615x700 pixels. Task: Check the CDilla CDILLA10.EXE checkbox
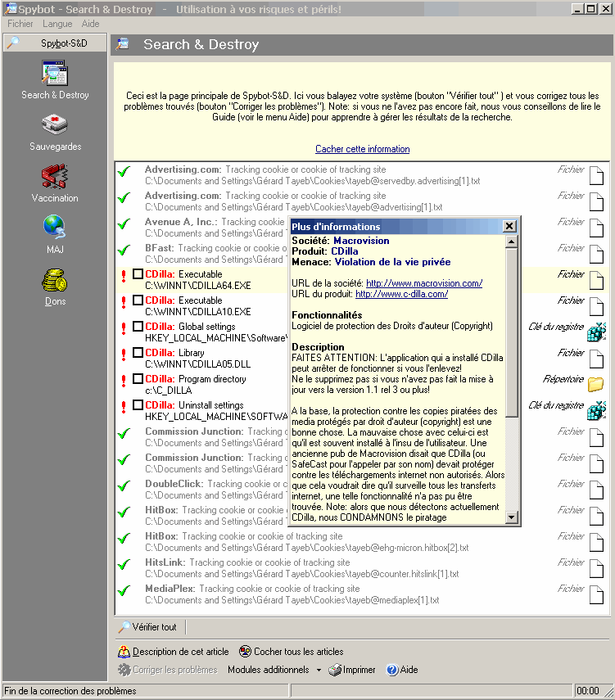click(x=138, y=300)
